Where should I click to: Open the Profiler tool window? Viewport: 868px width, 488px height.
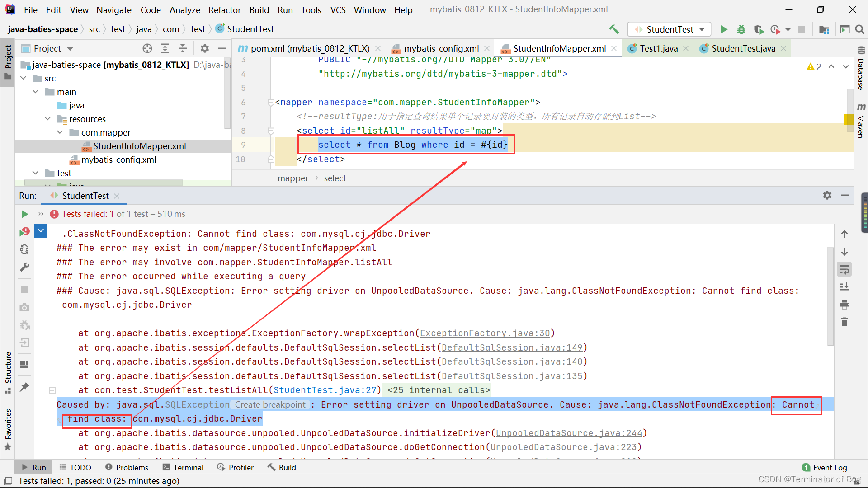click(235, 468)
